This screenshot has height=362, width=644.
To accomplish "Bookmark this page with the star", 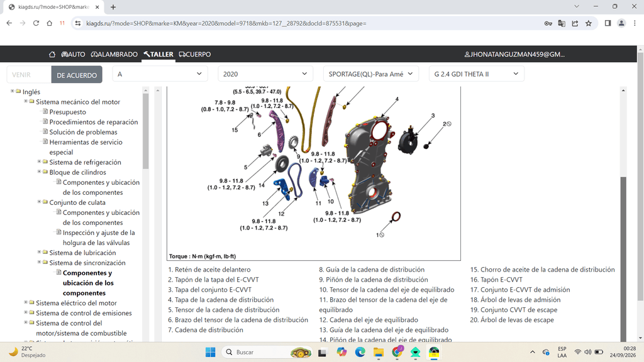I will [x=589, y=23].
